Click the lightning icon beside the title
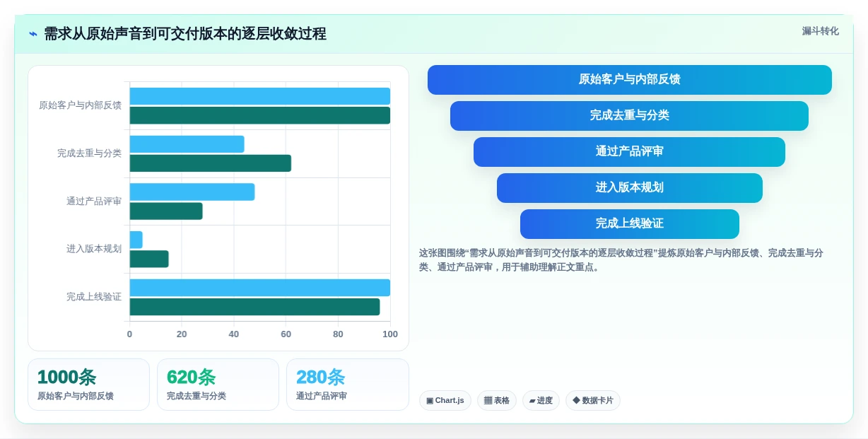868x439 pixels. pyautogui.click(x=33, y=34)
